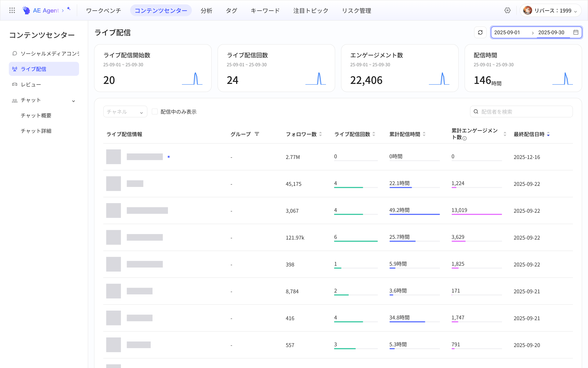
Task: Open the リスク管理 tab
Action: pos(356,10)
